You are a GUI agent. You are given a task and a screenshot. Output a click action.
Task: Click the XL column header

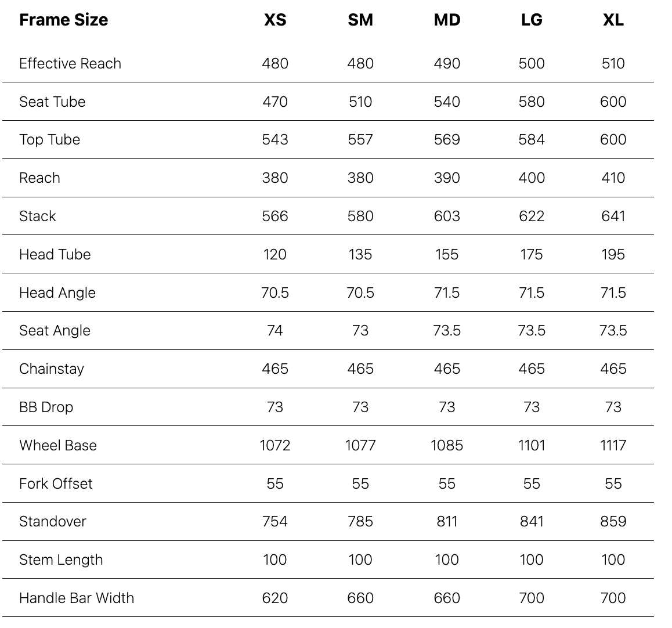613,20
